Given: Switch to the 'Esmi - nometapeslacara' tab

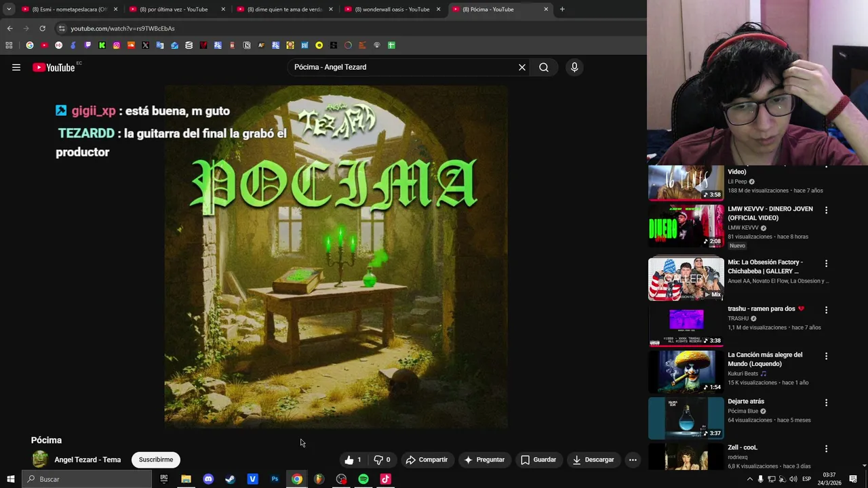Looking at the screenshot, I should 69,9.
